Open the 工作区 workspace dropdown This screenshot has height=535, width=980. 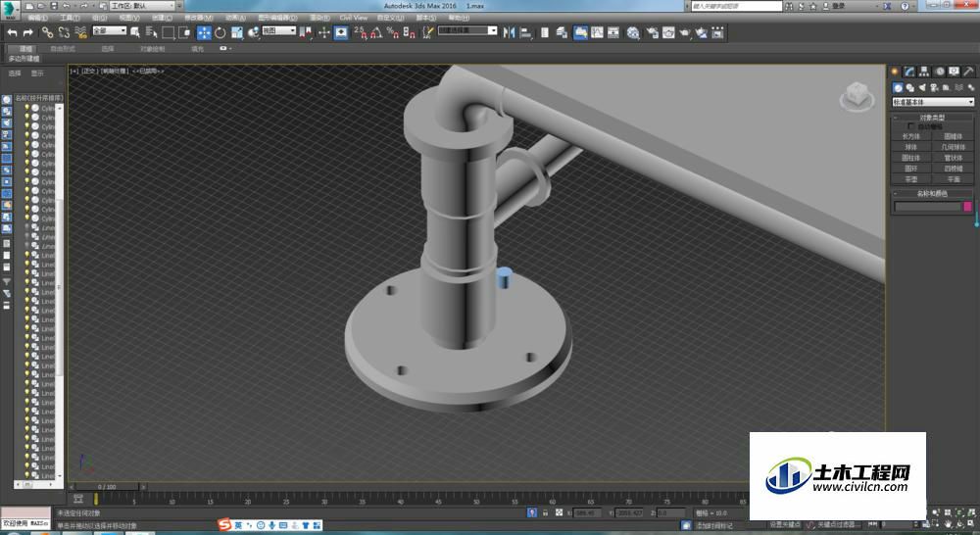click(x=142, y=6)
